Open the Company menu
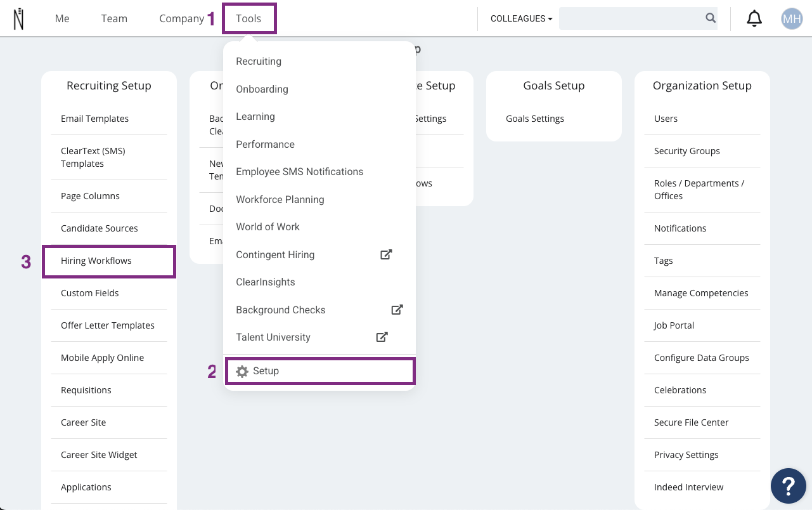This screenshot has width=812, height=510. (181, 18)
